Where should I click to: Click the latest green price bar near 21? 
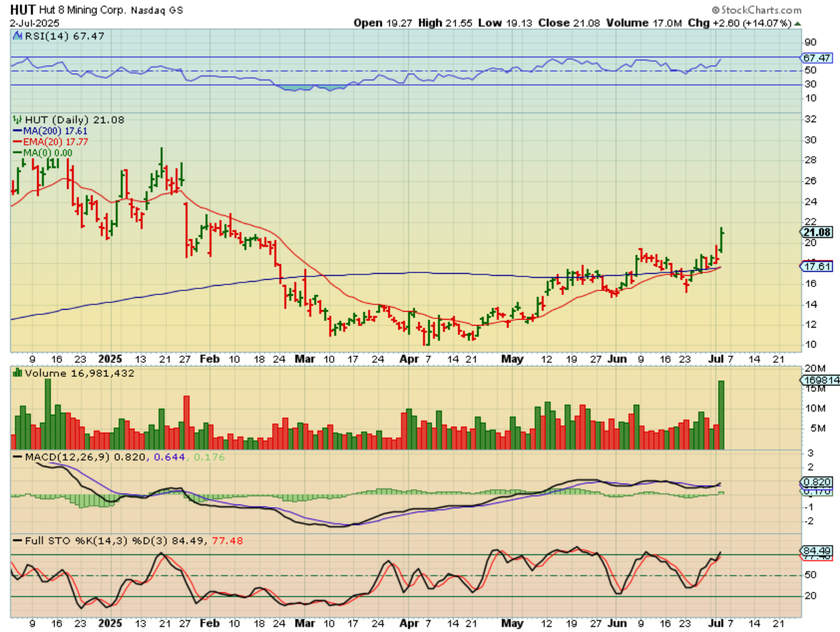722,240
